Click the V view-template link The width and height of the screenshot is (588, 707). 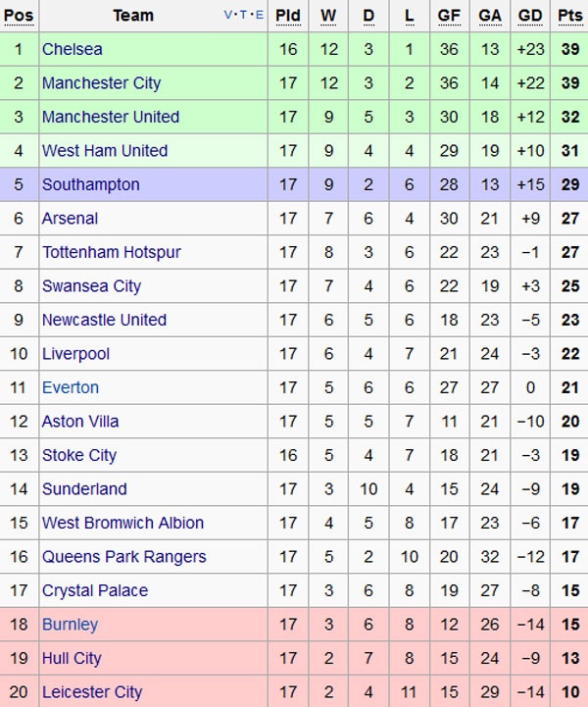pyautogui.click(x=228, y=15)
